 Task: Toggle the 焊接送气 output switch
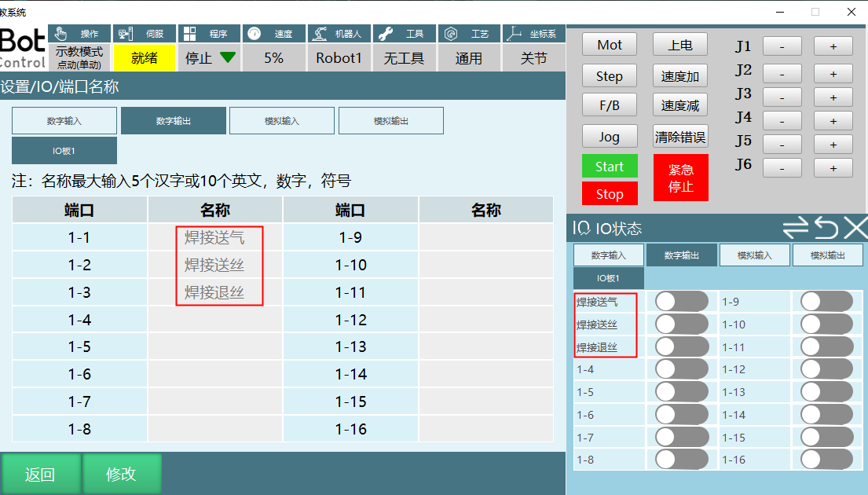[681, 302]
